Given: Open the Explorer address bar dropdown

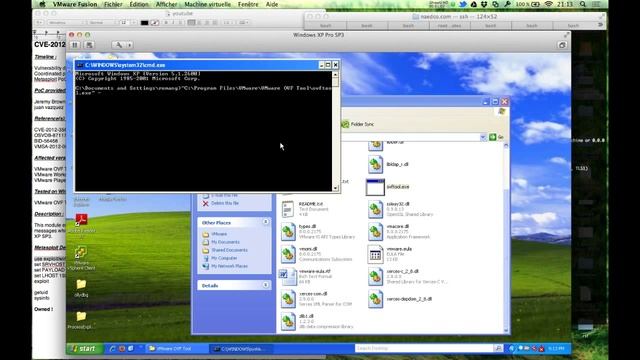Looking at the screenshot, I should pos(483,137).
